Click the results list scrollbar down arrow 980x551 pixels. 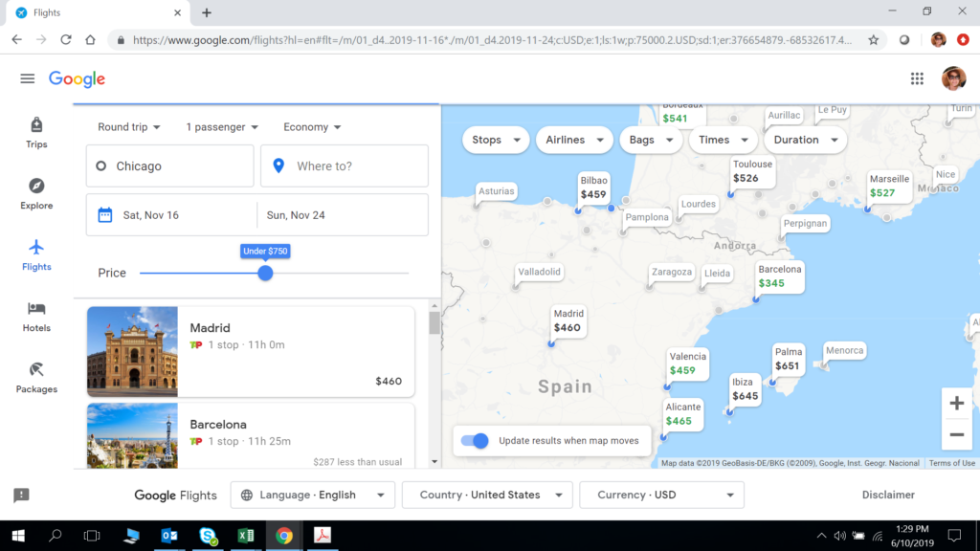(x=434, y=462)
